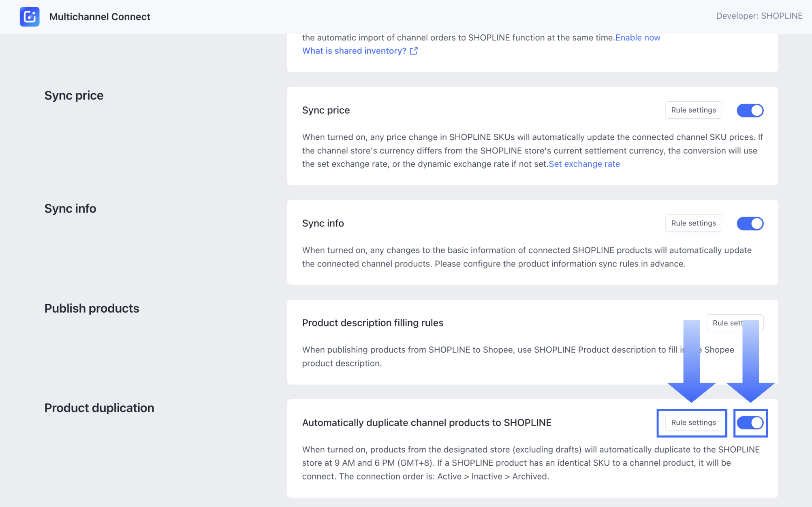Image resolution: width=812 pixels, height=507 pixels.
Task: Disable the Sync info toggle
Action: click(x=750, y=224)
